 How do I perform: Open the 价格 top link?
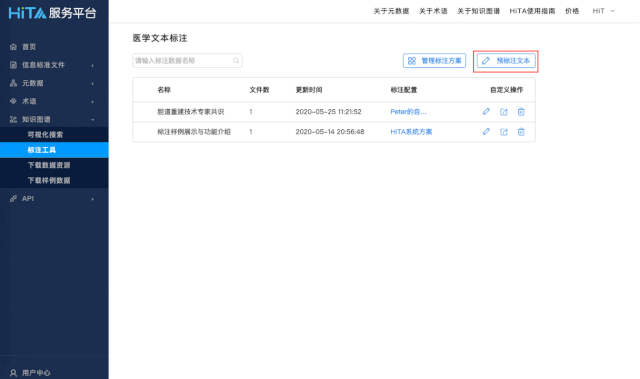[572, 11]
